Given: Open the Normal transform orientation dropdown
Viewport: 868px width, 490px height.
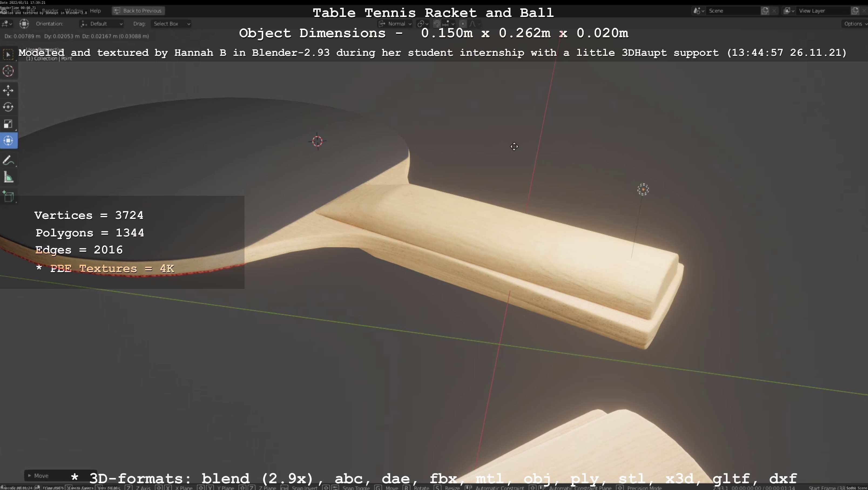Looking at the screenshot, I should coord(395,23).
